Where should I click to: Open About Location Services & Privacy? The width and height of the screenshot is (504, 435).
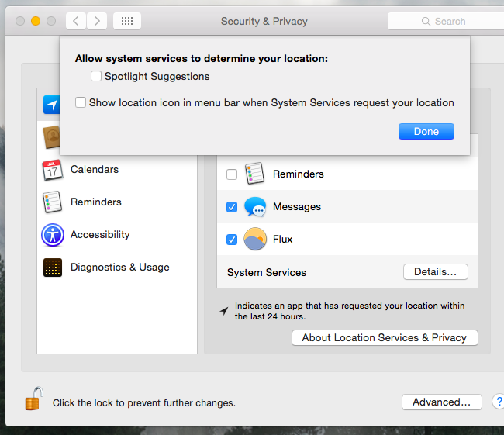pyautogui.click(x=385, y=337)
